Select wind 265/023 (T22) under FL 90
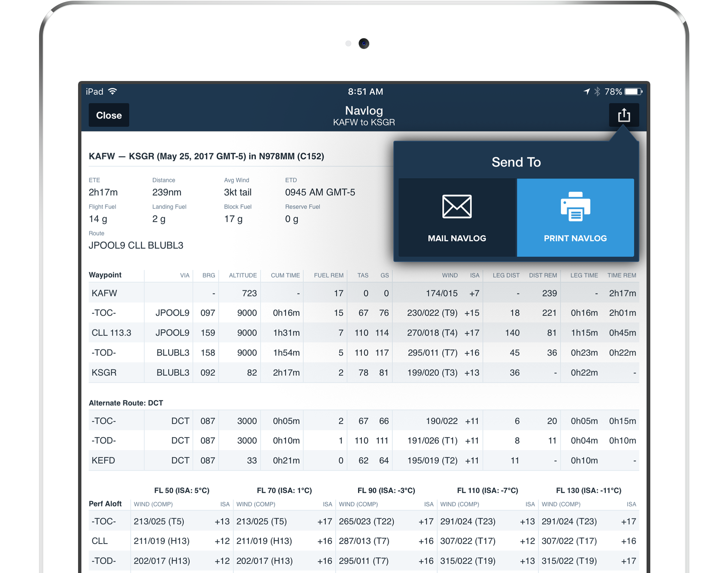The height and width of the screenshot is (573, 728). point(366,521)
